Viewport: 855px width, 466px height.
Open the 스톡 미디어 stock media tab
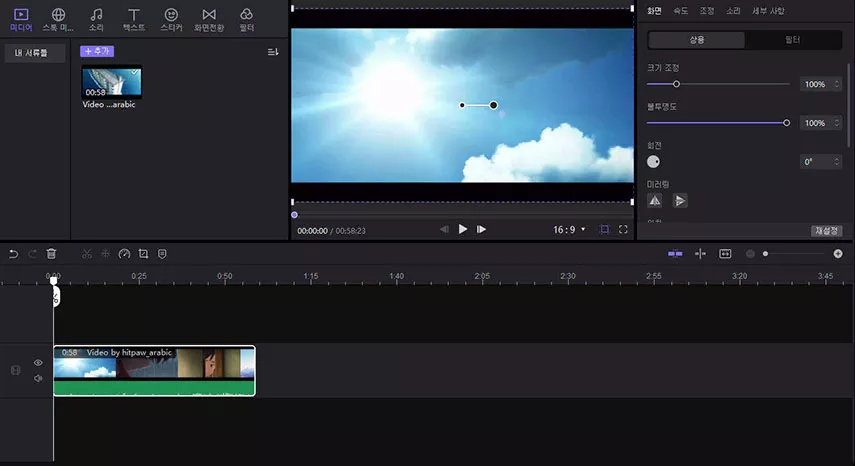tap(58, 20)
